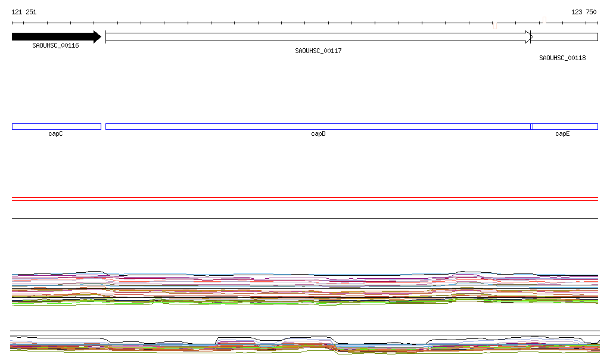Click the capE label text

[x=562, y=134]
